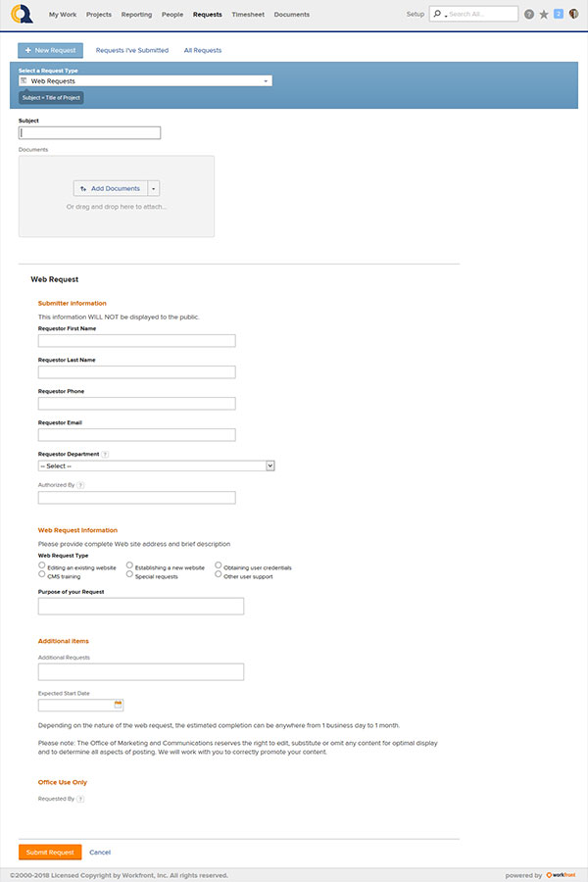Click the Requestor Email field
Viewport: 588px width, 882px height.
click(137, 435)
